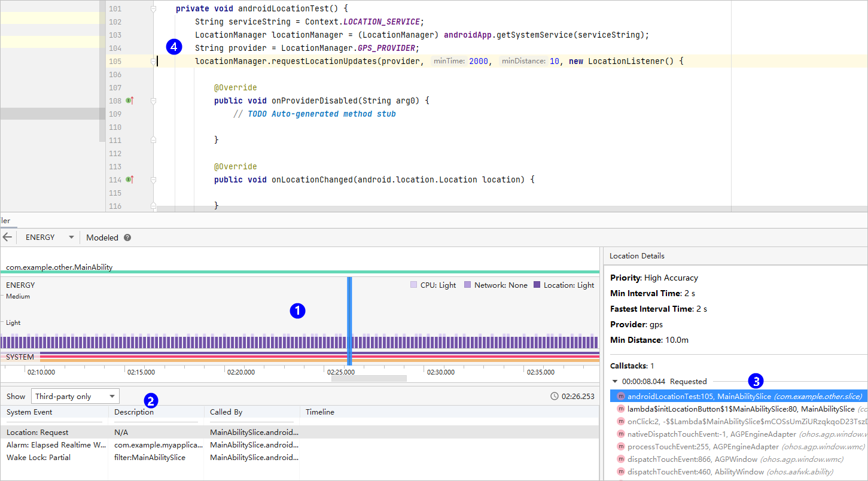Image resolution: width=868 pixels, height=481 pixels.
Task: Click 'Min Distance: 10.0m' detail line
Action: [x=649, y=340]
